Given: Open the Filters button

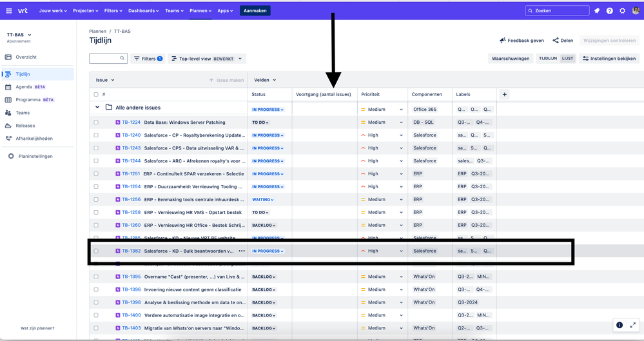Looking at the screenshot, I should pyautogui.click(x=148, y=59).
